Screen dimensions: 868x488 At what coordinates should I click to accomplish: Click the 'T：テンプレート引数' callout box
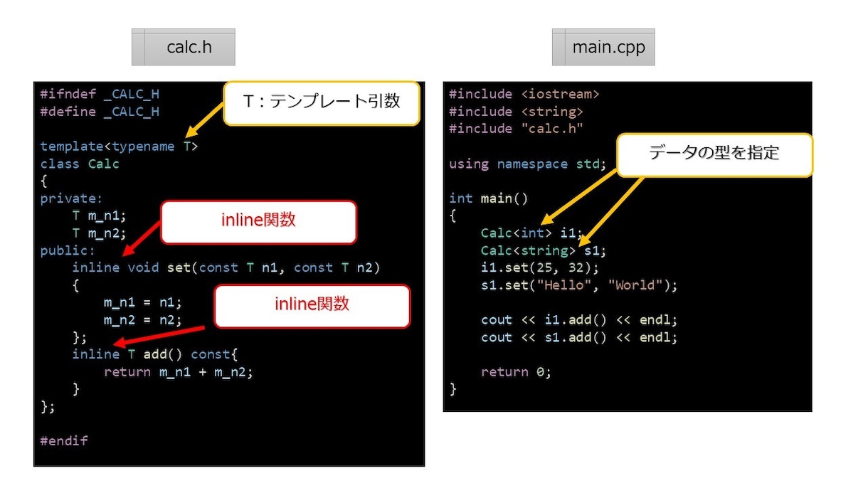(322, 103)
